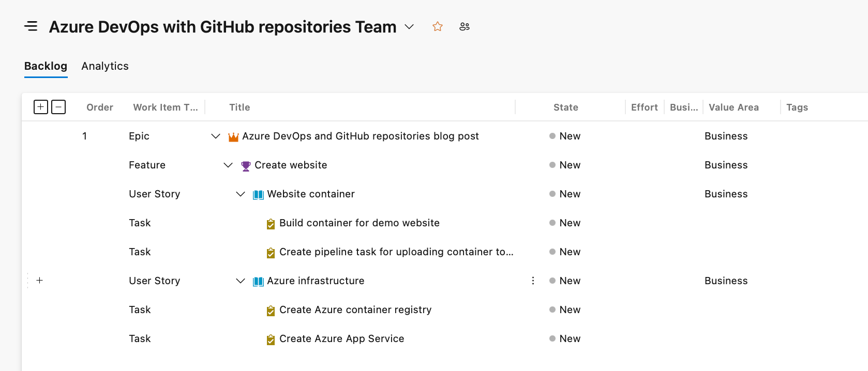Click the 'Epic' work item type cell
This screenshot has width=868, height=371.
click(139, 136)
